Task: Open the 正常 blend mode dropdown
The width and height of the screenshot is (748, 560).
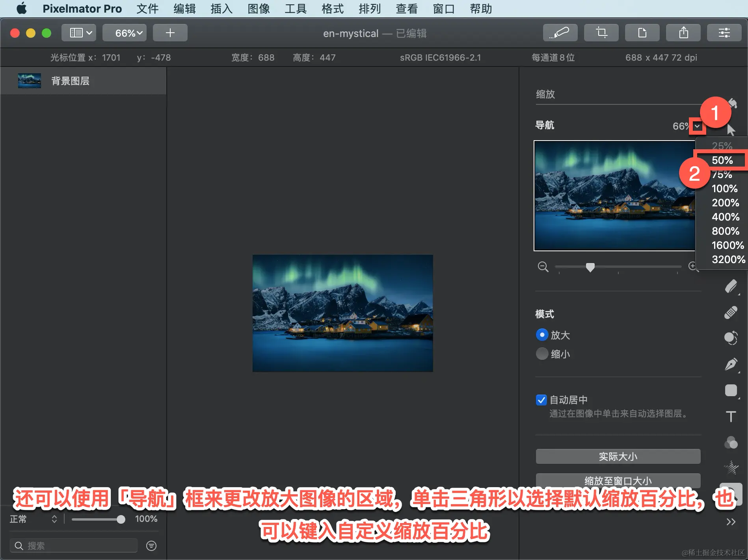Action: pyautogui.click(x=33, y=519)
